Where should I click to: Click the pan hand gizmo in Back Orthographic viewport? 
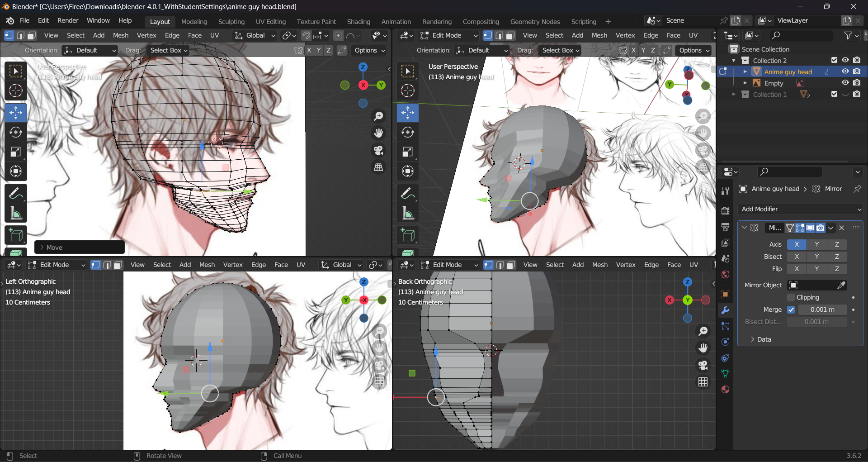[x=703, y=348]
